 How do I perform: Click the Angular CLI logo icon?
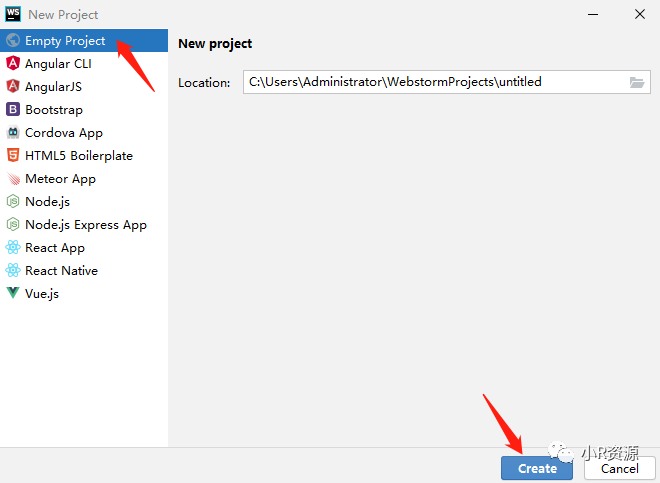pyautogui.click(x=13, y=64)
